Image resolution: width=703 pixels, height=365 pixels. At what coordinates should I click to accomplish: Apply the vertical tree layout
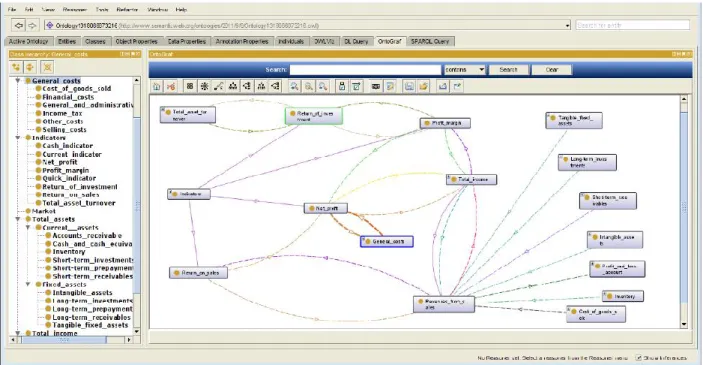pos(233,86)
